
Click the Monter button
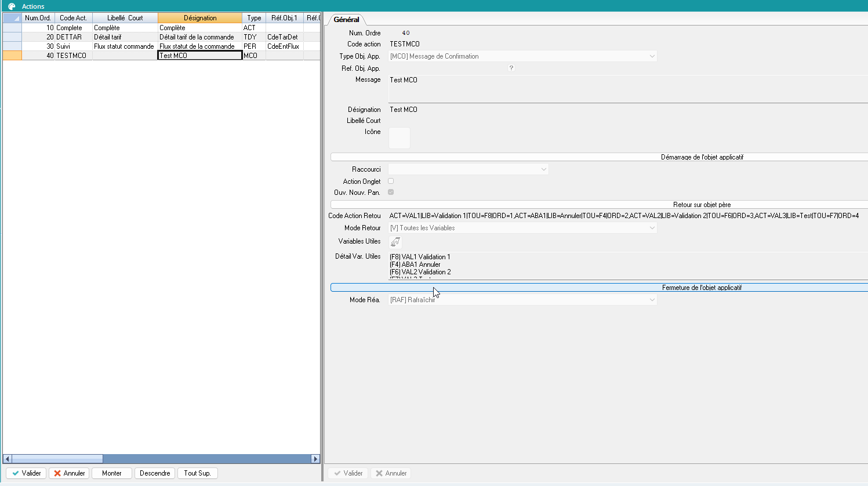coord(112,473)
